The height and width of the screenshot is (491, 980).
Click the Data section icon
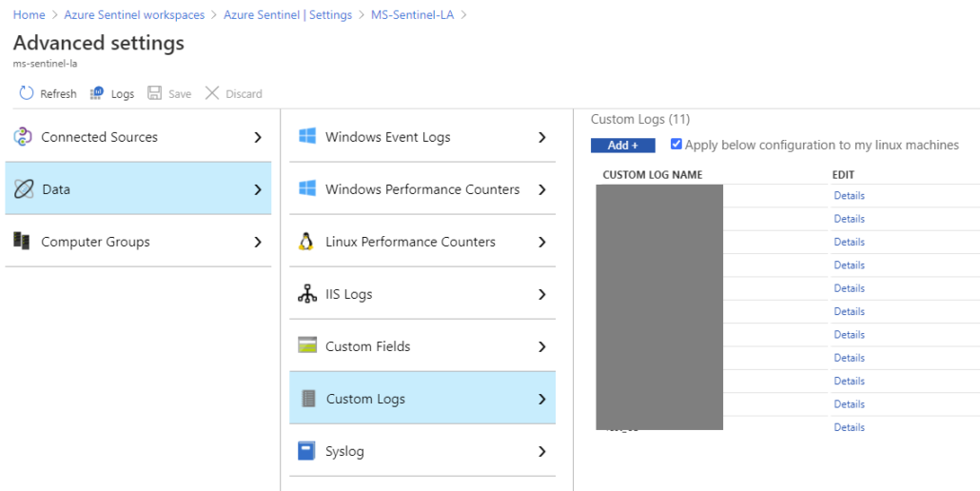(x=23, y=189)
